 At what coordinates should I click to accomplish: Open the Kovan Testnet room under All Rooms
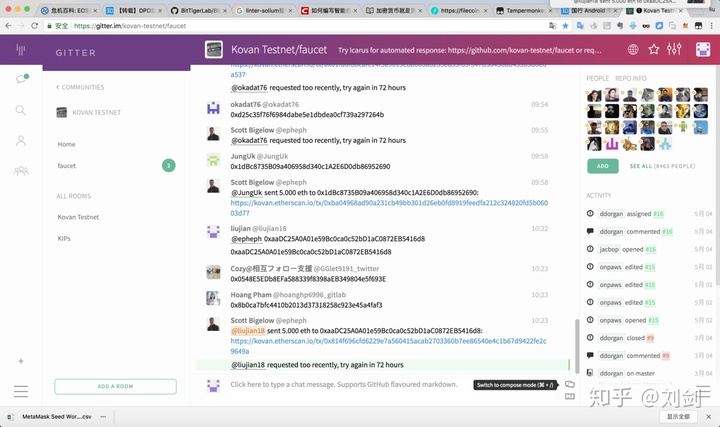(x=78, y=217)
